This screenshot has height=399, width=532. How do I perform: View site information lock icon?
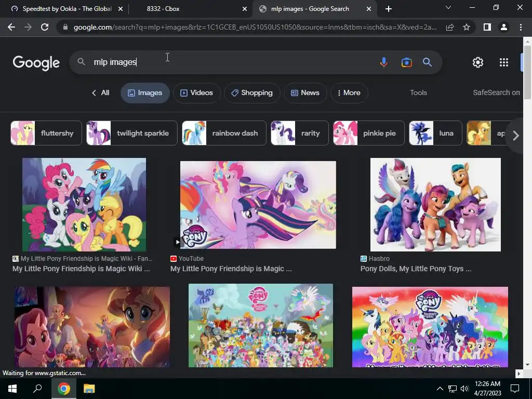coord(65,27)
